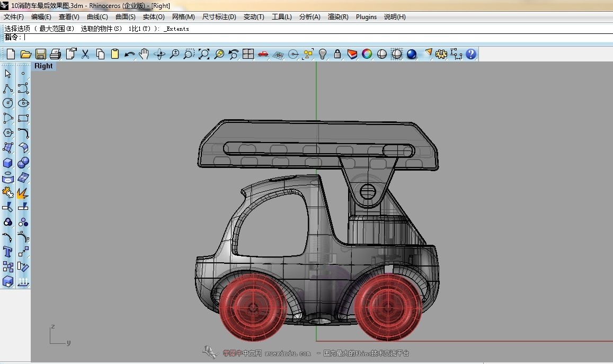613x364 pixels.
Task: Open the 编辑(E) menu
Action: pyautogui.click(x=41, y=17)
